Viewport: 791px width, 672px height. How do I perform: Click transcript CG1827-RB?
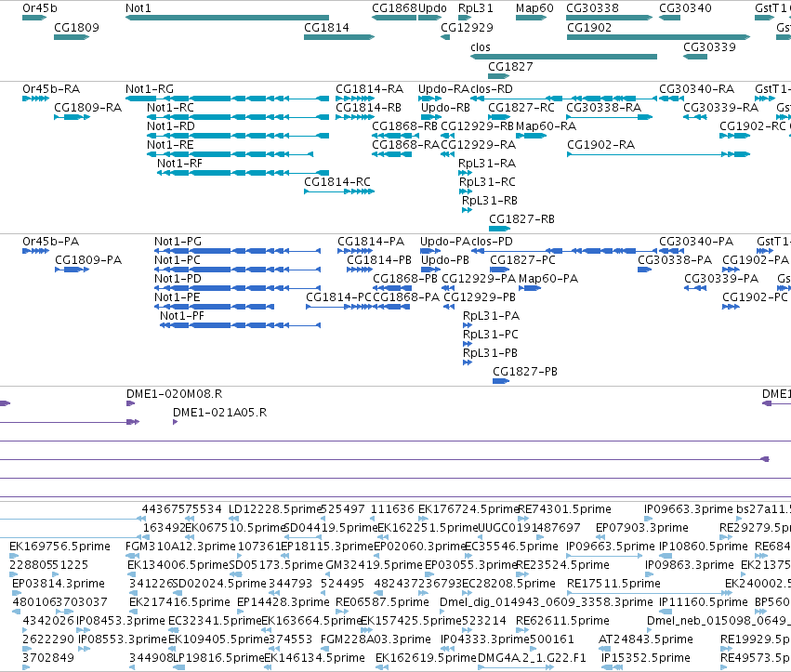tap(521, 219)
